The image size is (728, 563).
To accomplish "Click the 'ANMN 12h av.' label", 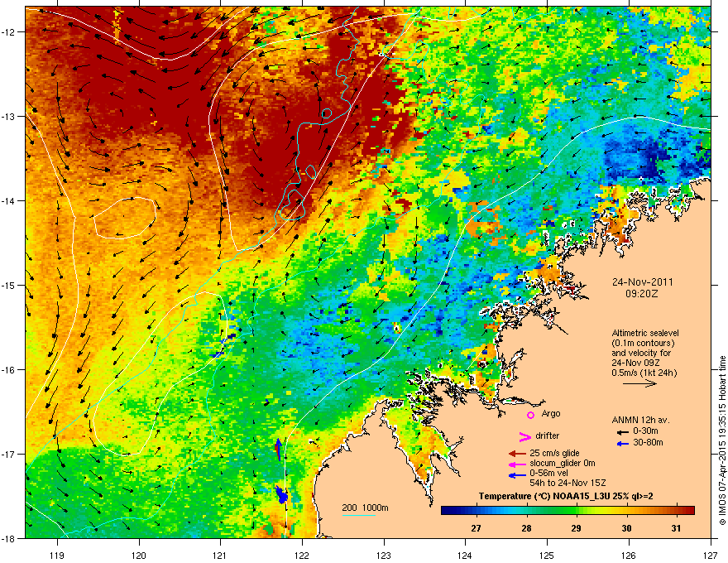I will [640, 420].
